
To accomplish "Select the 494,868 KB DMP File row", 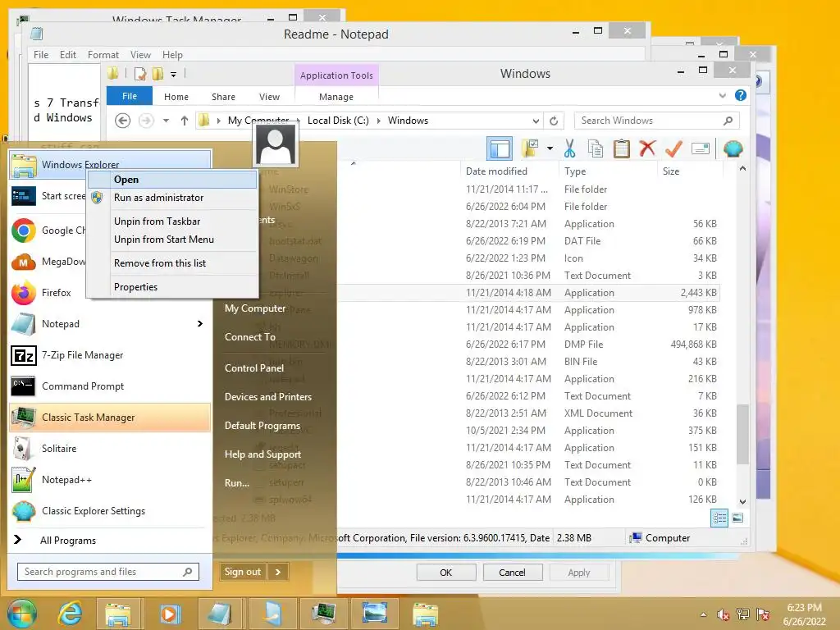I will [x=527, y=345].
